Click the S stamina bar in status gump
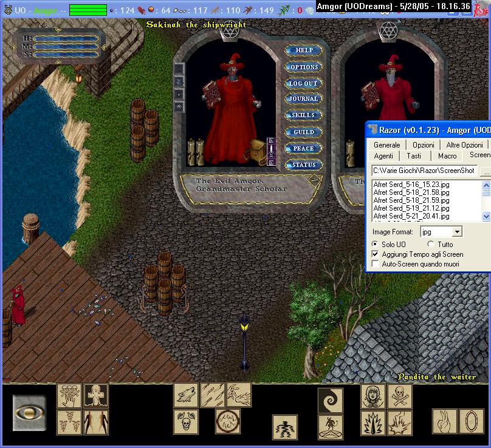The width and height of the screenshot is (491, 448). coord(66,55)
